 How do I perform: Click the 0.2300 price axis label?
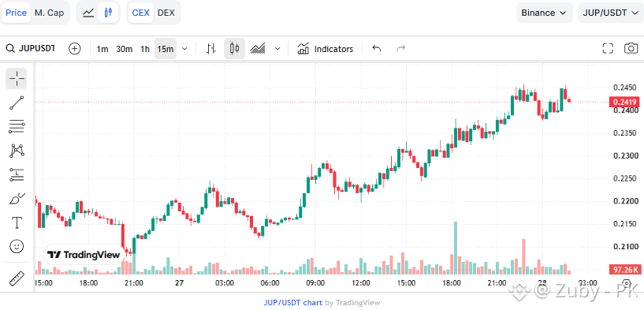625,156
